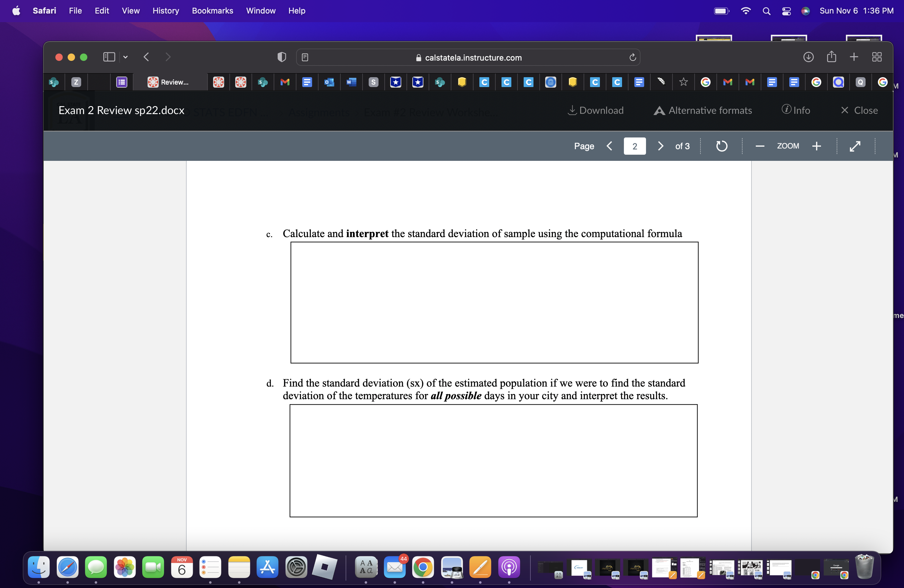This screenshot has height=588, width=904.
Task: Rotate the document page
Action: 721,146
